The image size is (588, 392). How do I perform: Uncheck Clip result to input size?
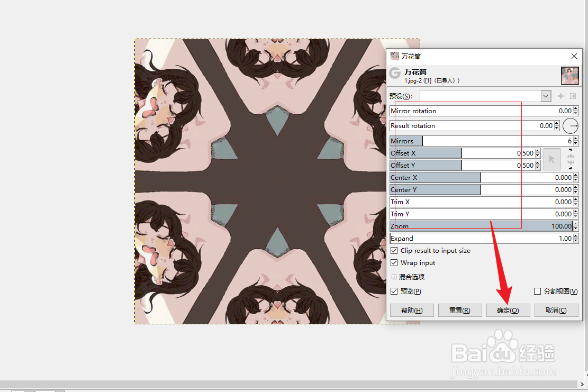coord(394,250)
